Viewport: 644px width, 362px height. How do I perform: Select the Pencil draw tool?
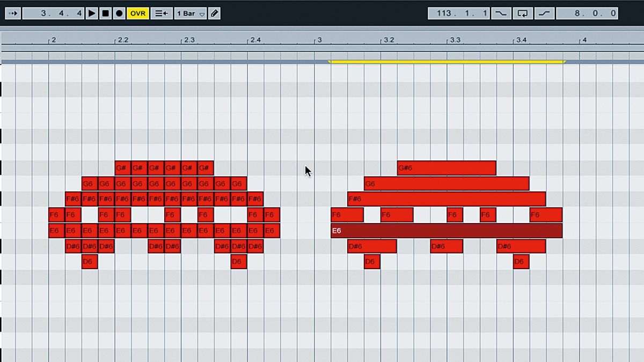click(214, 13)
